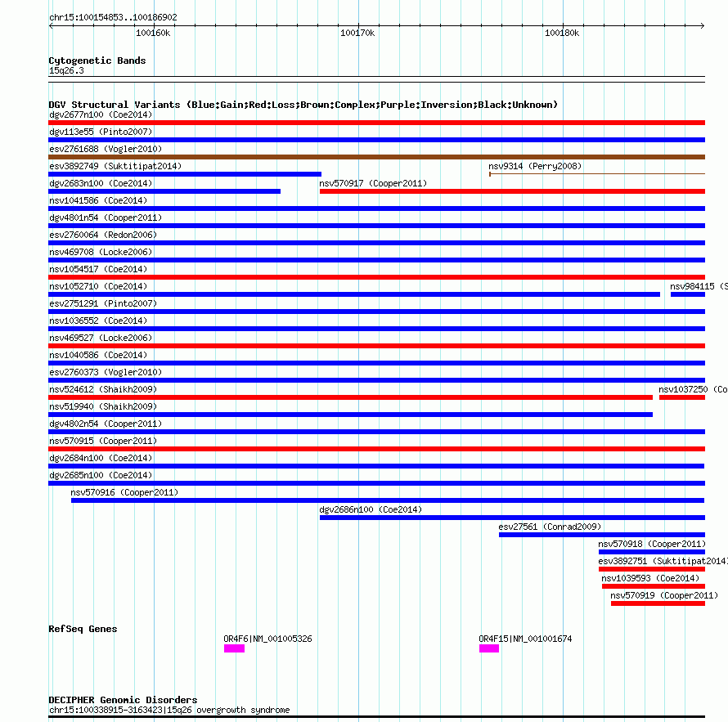The width and height of the screenshot is (728, 722).
Task: Select dgv4801n54 (Cooper2011) label
Action: pos(106,217)
